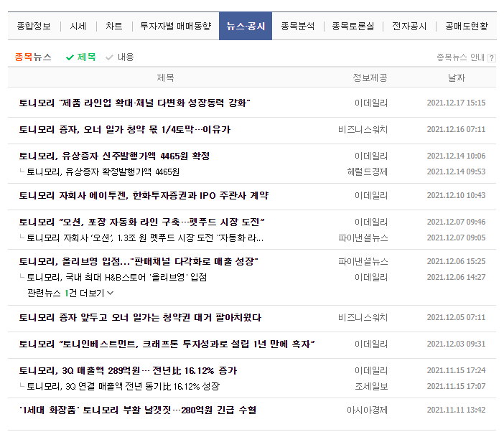Open the 종목토론실 tab
Viewport: 504px width, 437px height.
coord(353,26)
